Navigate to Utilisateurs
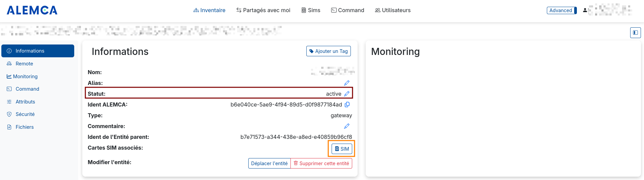644x180 pixels. click(x=393, y=10)
